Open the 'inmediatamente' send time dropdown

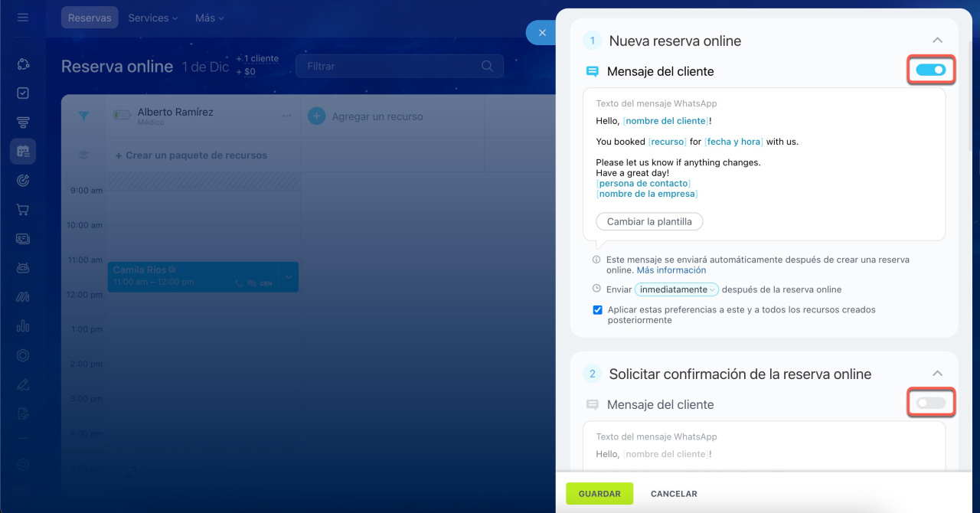(676, 289)
